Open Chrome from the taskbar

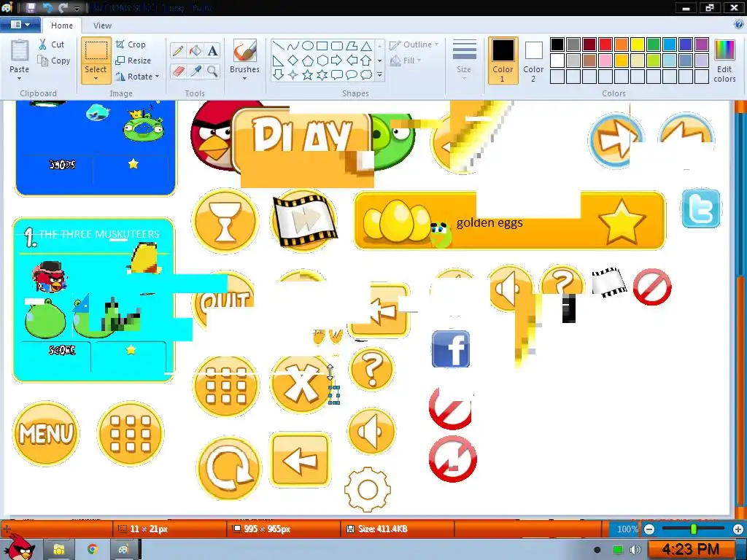[93, 550]
